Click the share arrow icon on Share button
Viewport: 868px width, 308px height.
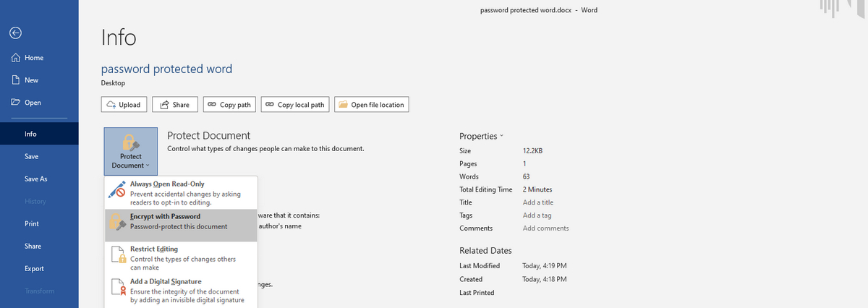[x=164, y=105]
